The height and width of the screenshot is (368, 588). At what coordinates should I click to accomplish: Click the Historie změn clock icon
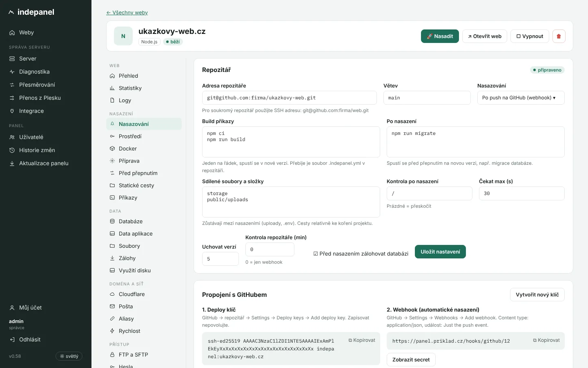(x=12, y=150)
